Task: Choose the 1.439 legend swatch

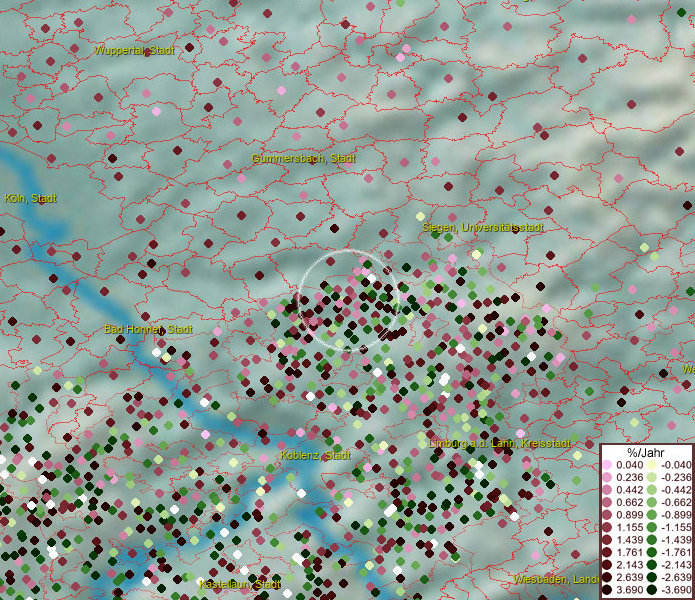Action: (x=607, y=540)
